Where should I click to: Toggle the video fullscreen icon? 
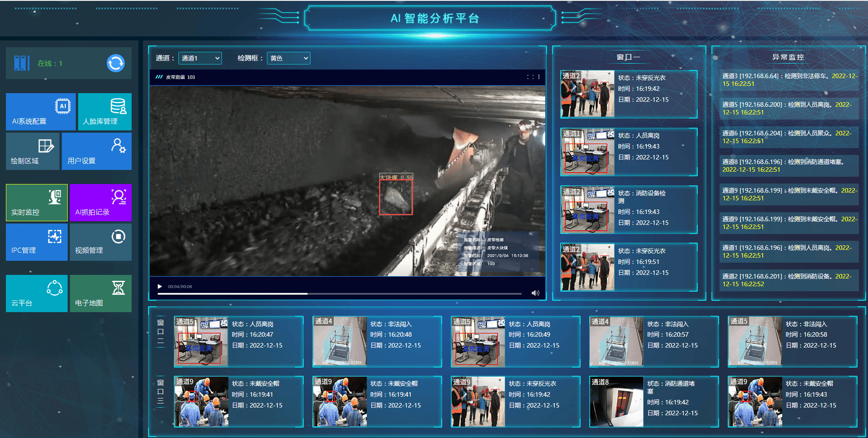point(530,77)
